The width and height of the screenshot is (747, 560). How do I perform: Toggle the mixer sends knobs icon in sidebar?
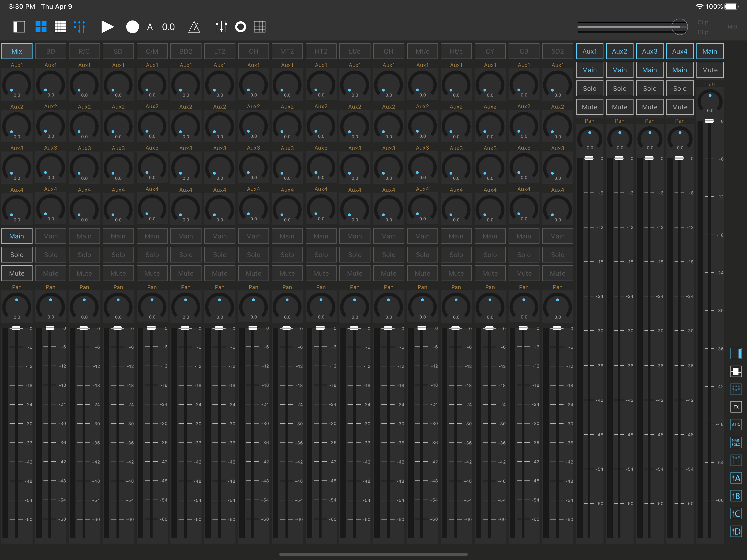click(736, 389)
